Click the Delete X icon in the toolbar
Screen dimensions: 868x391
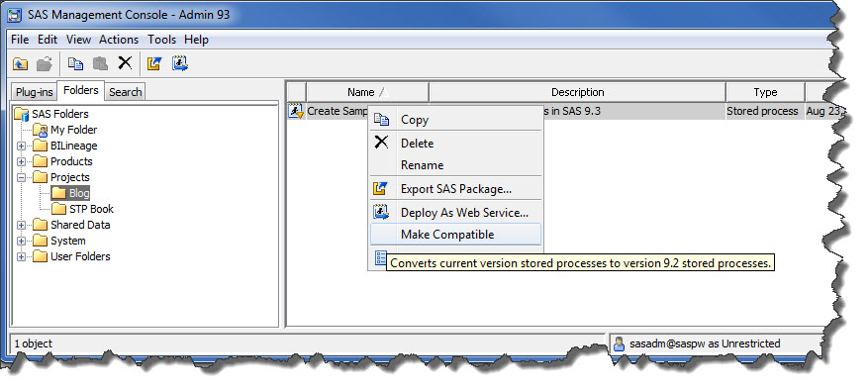(125, 63)
